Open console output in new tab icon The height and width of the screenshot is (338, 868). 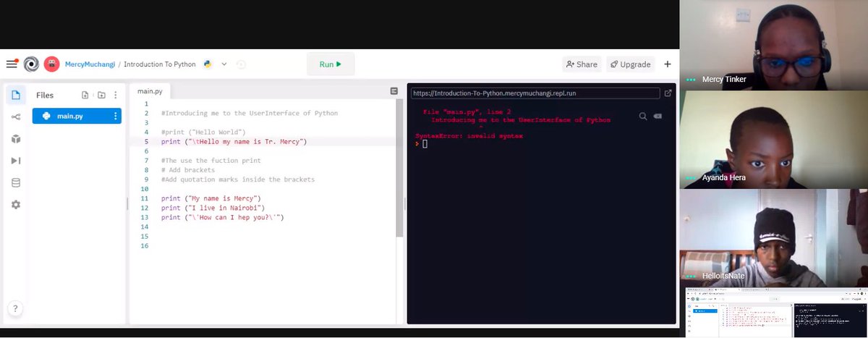coord(668,93)
